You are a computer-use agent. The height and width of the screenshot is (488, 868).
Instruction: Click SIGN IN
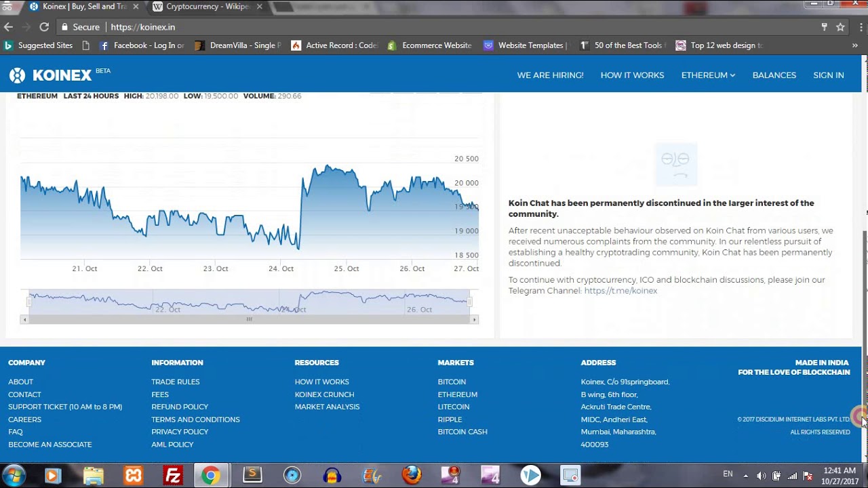[x=828, y=75]
